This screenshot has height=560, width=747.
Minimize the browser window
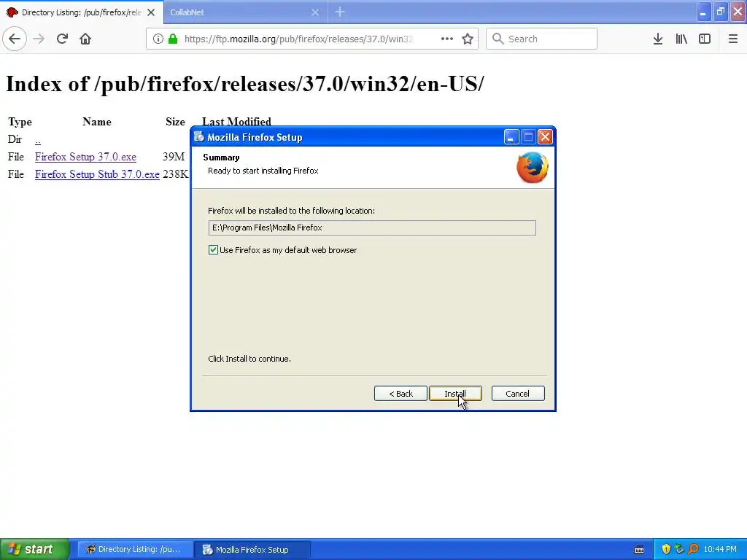(704, 12)
